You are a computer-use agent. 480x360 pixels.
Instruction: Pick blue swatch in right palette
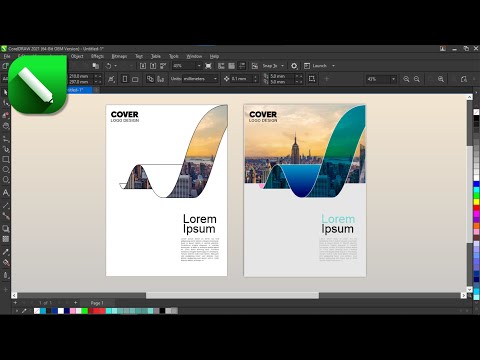[476, 184]
